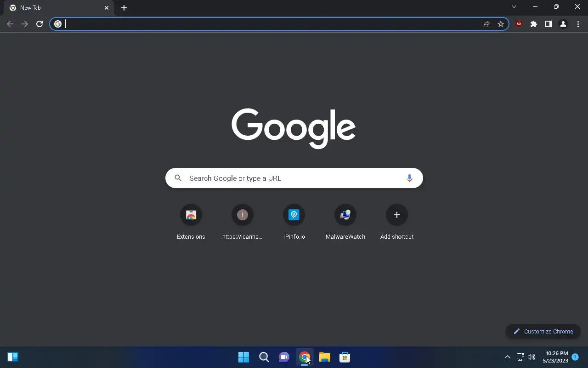Open the https://icanha... shortcut tile

pos(243,223)
